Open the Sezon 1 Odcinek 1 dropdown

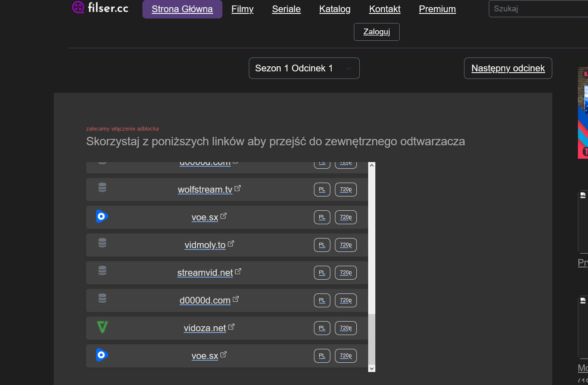pos(304,68)
